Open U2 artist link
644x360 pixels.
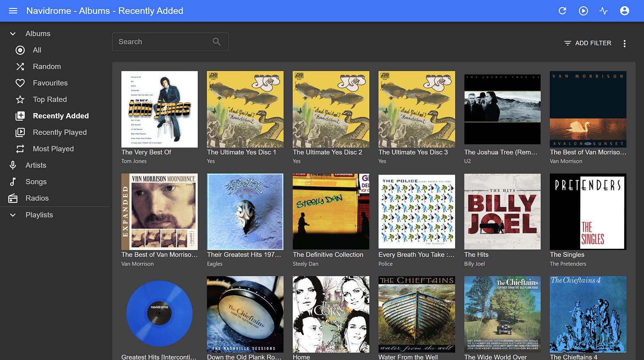tap(468, 161)
